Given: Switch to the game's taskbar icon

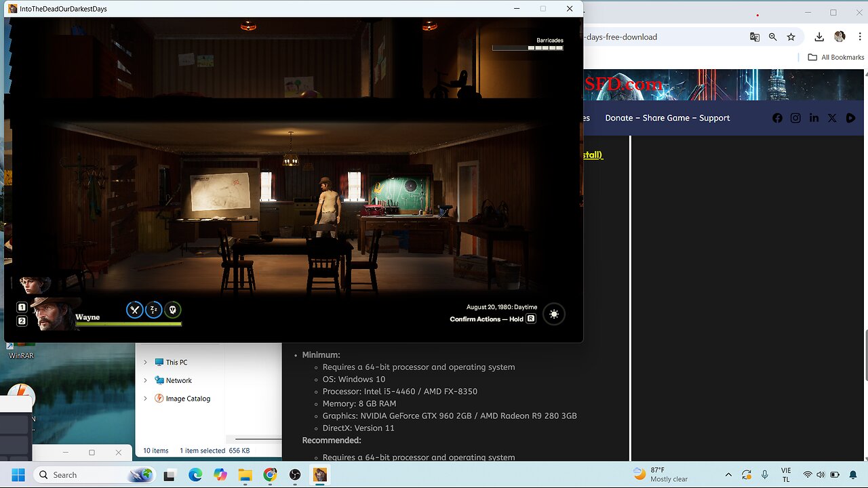Looking at the screenshot, I should click(x=320, y=475).
